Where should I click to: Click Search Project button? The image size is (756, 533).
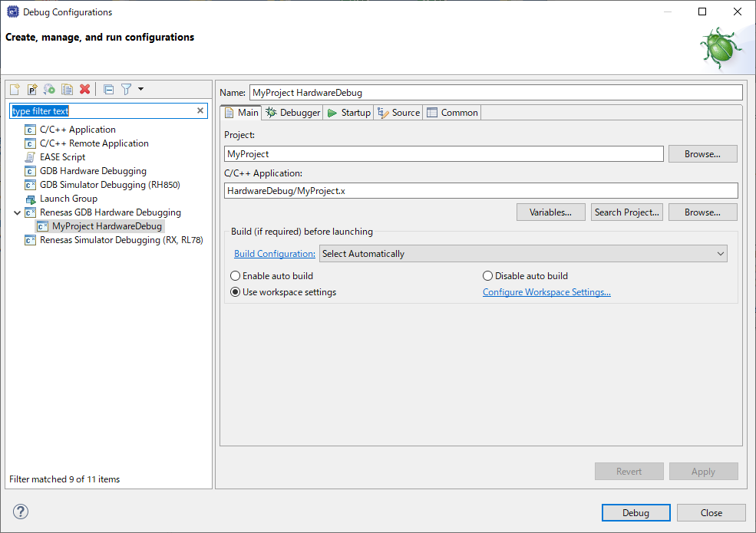click(x=627, y=212)
